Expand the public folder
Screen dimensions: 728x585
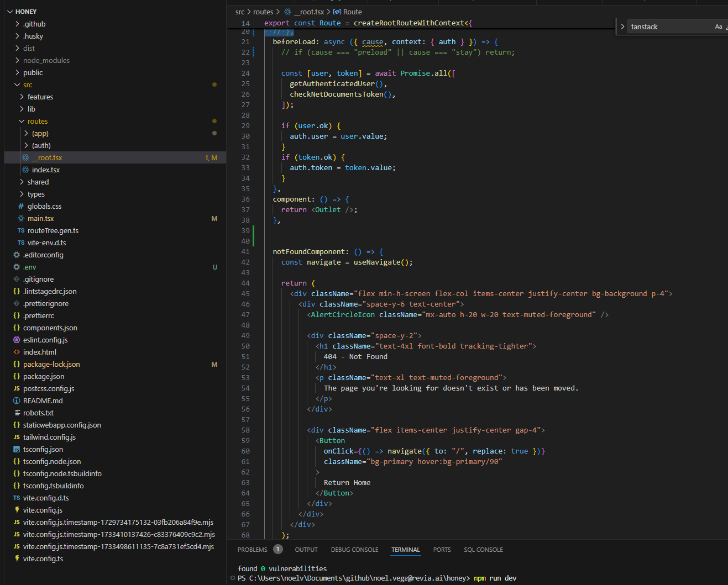[x=17, y=72]
